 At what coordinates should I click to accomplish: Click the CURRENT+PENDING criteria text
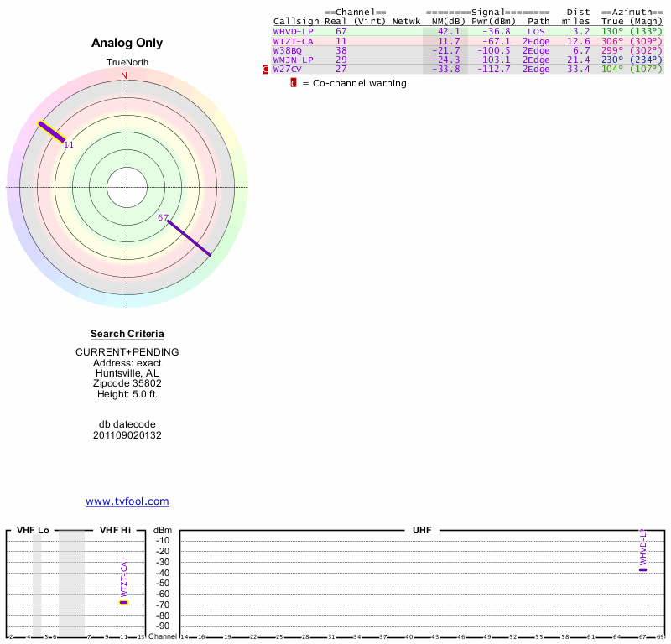[127, 352]
